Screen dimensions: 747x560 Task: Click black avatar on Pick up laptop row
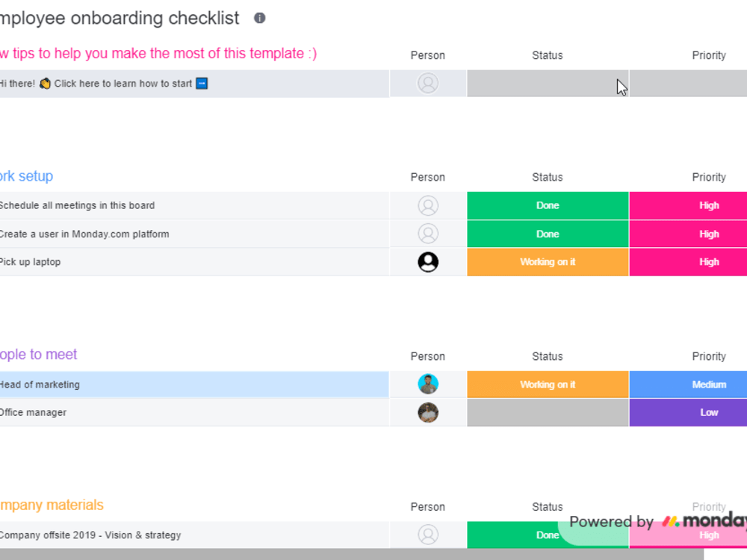coord(428,262)
